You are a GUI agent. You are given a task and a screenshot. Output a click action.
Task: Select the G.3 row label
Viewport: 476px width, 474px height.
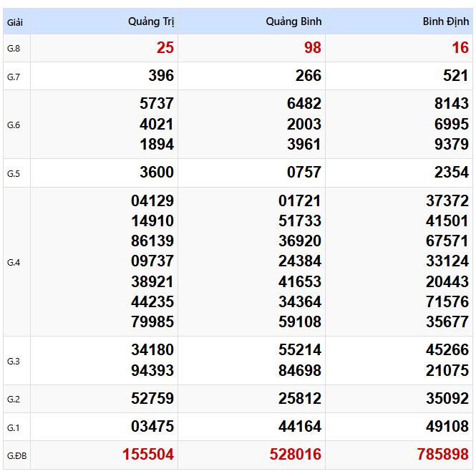pos(14,362)
